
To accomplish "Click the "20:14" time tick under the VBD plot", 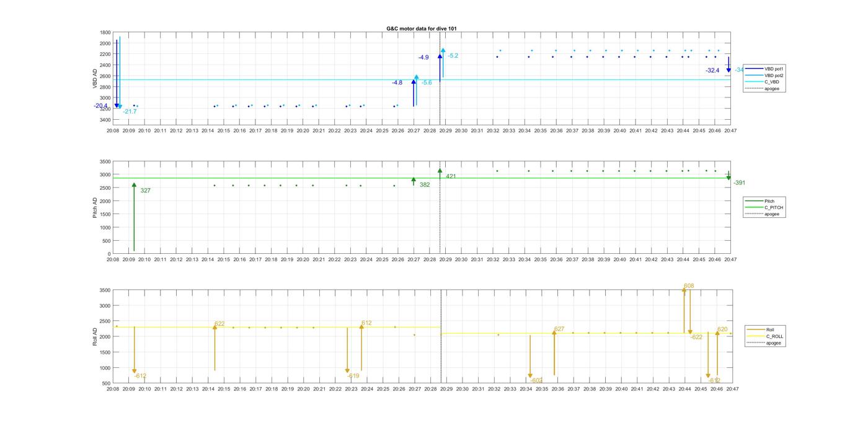I will pos(208,131).
